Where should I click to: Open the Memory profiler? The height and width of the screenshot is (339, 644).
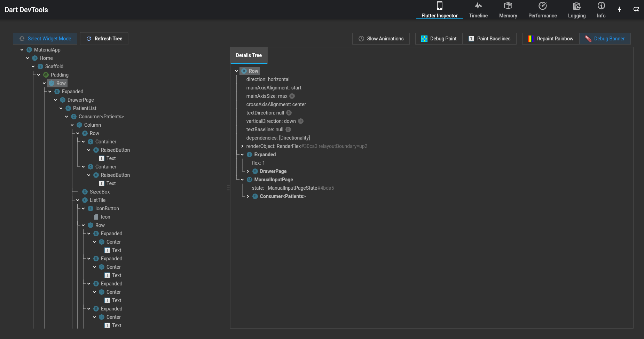[x=508, y=10]
